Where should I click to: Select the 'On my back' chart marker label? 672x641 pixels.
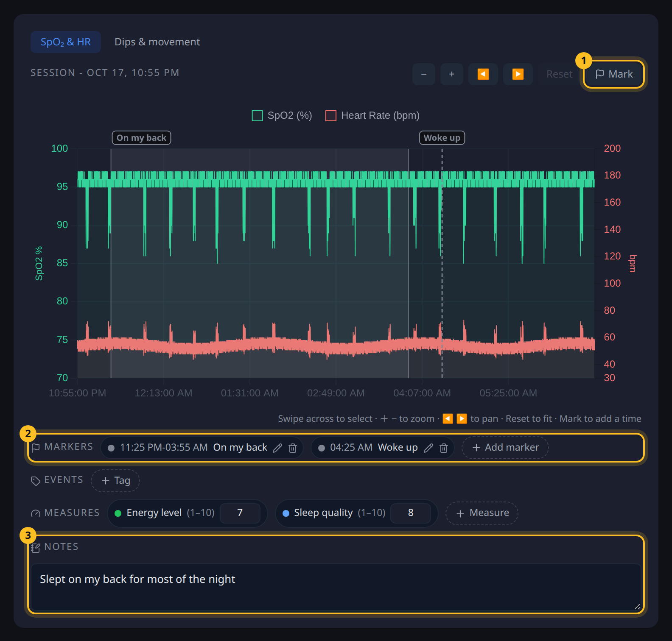(141, 138)
